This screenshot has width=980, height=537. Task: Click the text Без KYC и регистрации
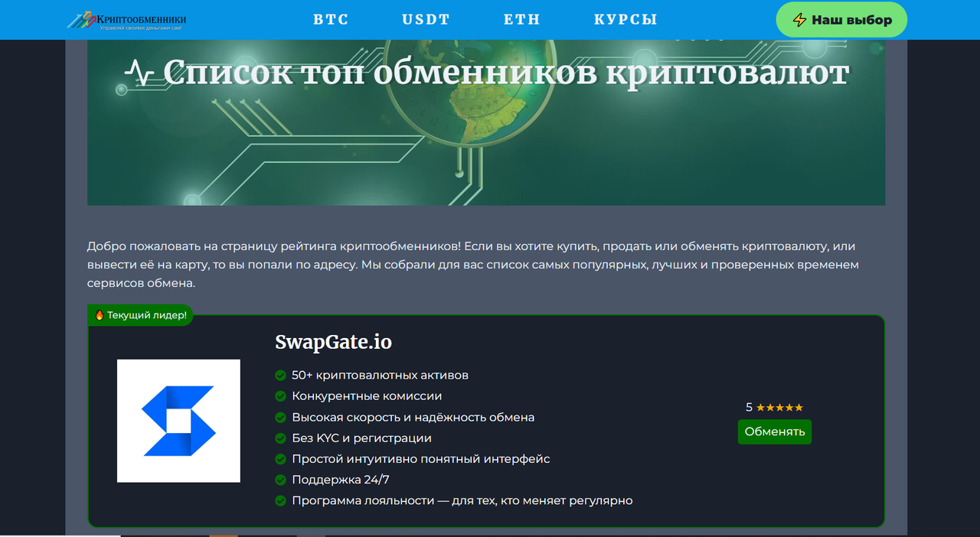tap(361, 438)
